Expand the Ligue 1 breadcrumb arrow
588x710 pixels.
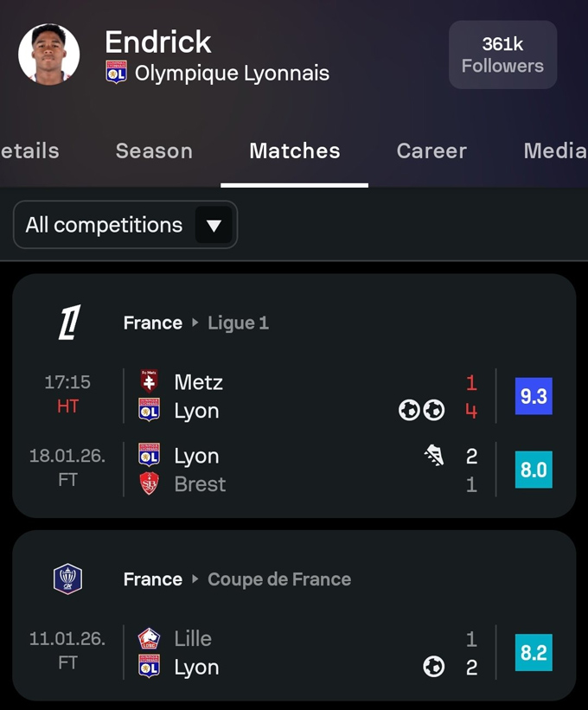(x=195, y=323)
